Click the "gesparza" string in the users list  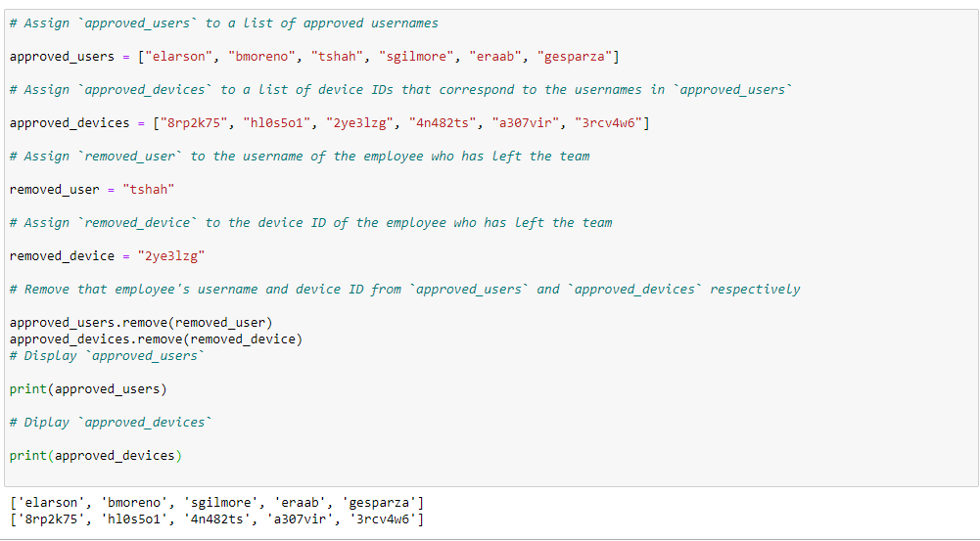[x=575, y=56]
